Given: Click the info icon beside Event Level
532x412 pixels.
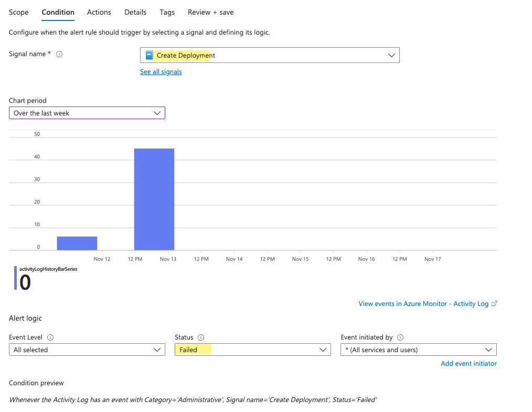Looking at the screenshot, I should pos(51,337).
